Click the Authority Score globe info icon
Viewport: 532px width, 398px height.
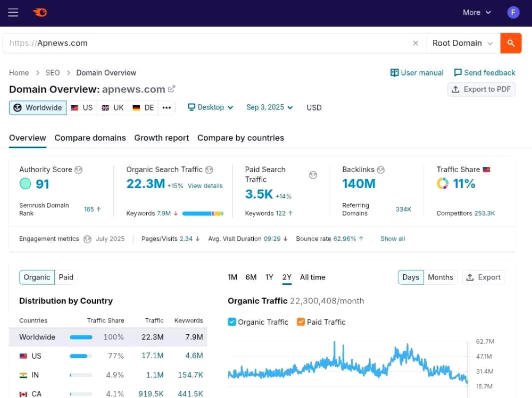(78, 170)
